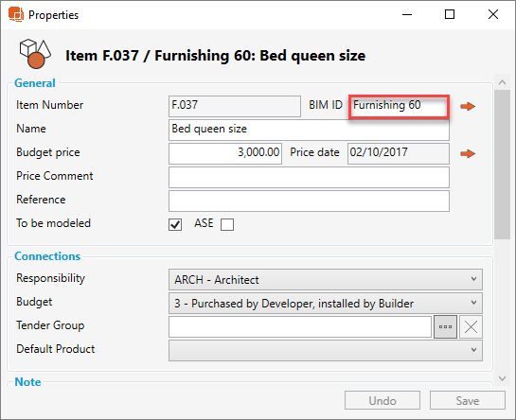
Task: Focus the BIM ID field
Action: pyautogui.click(x=399, y=106)
